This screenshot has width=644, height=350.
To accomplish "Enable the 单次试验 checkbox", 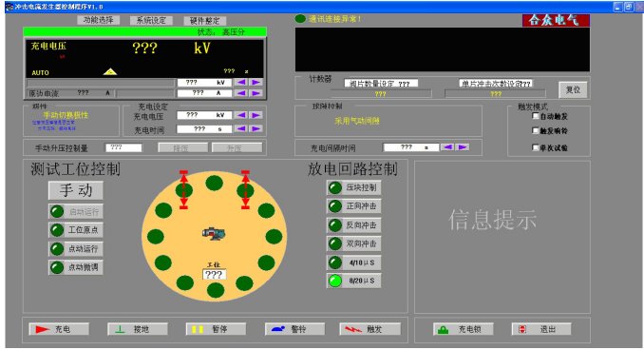I will (535, 147).
